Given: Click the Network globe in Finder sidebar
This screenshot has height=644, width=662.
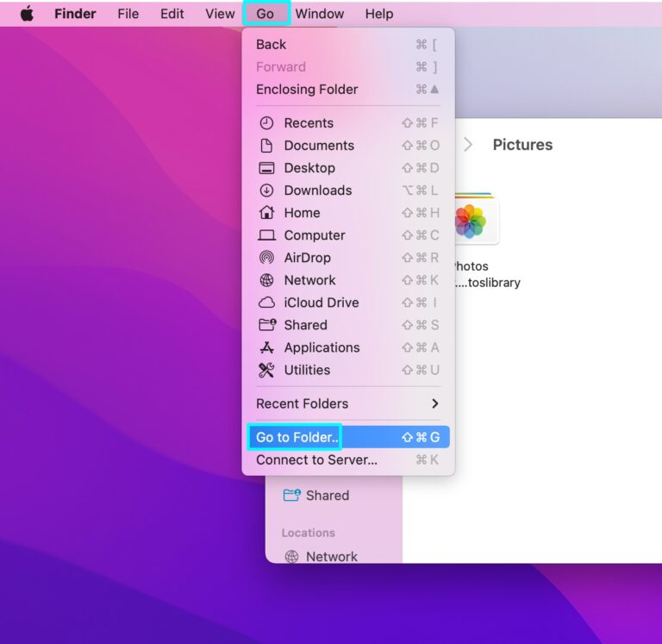Looking at the screenshot, I should 291,557.
